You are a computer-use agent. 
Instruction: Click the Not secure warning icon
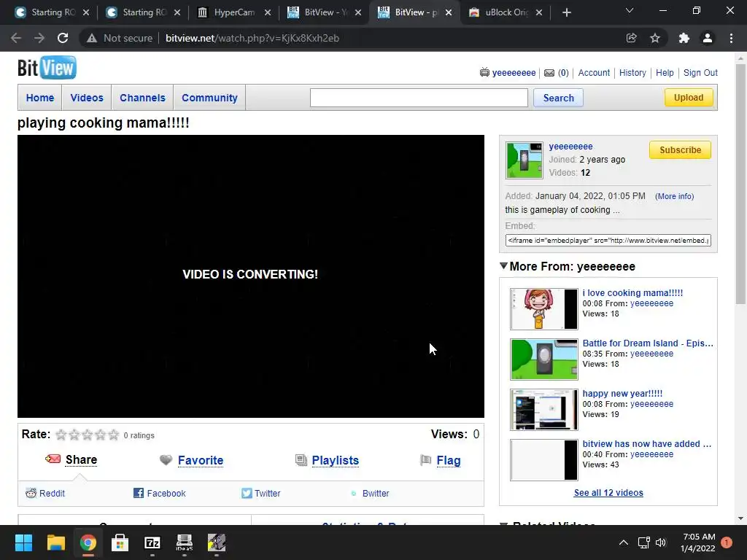[x=92, y=38]
